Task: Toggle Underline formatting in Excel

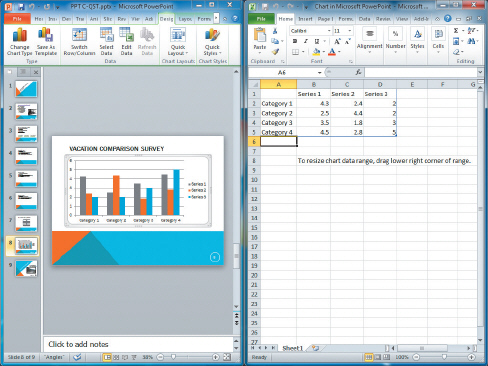Action: pyautogui.click(x=317, y=41)
